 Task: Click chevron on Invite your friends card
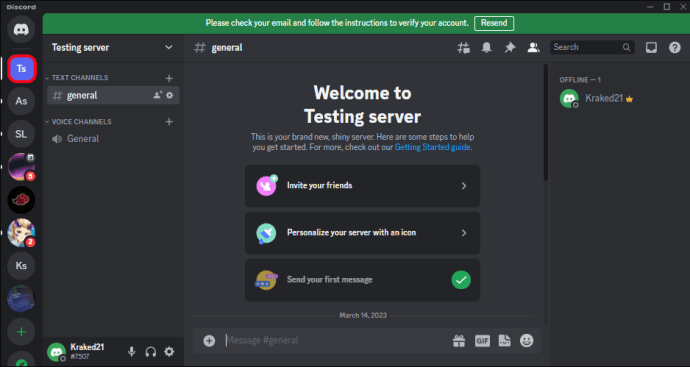click(x=464, y=186)
